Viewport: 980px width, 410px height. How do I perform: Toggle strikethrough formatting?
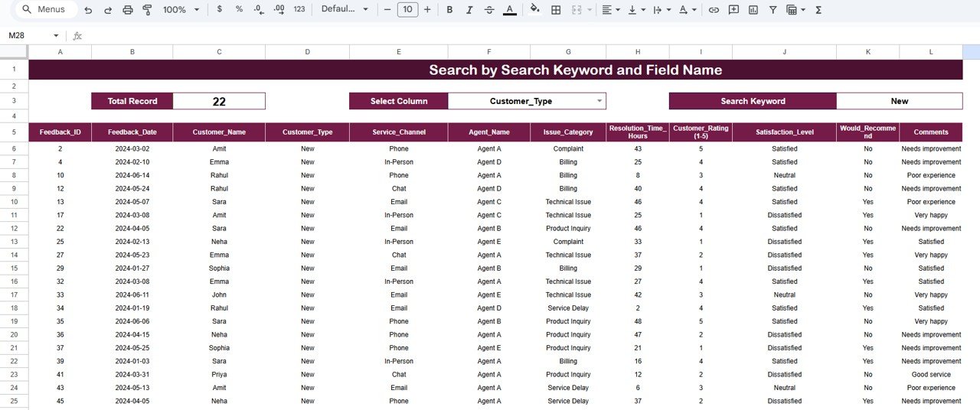tap(489, 10)
